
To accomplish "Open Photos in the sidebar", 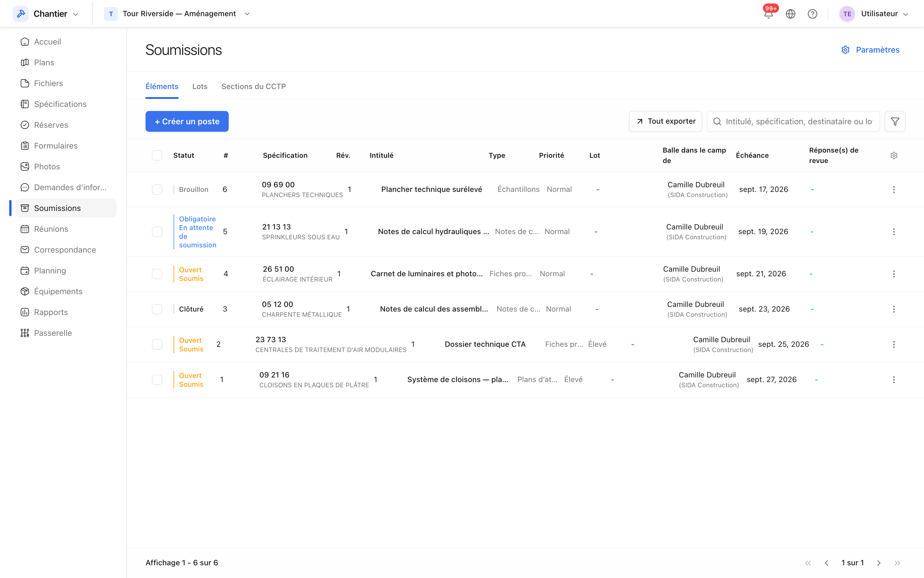I will (x=66, y=167).
